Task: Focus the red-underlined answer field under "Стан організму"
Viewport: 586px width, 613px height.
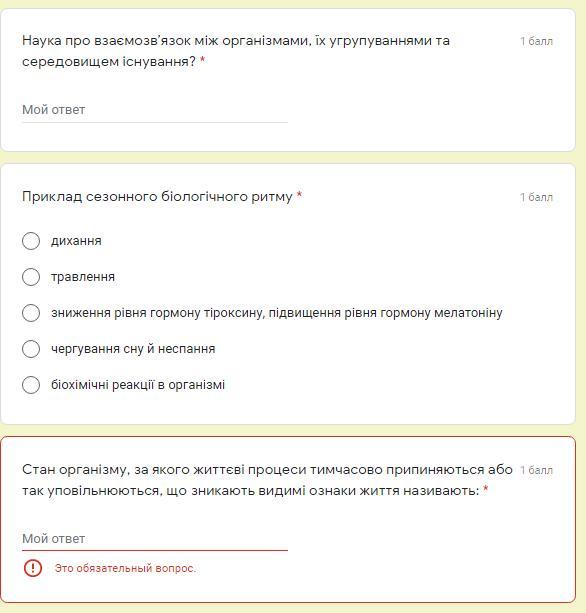Action: tap(155, 539)
